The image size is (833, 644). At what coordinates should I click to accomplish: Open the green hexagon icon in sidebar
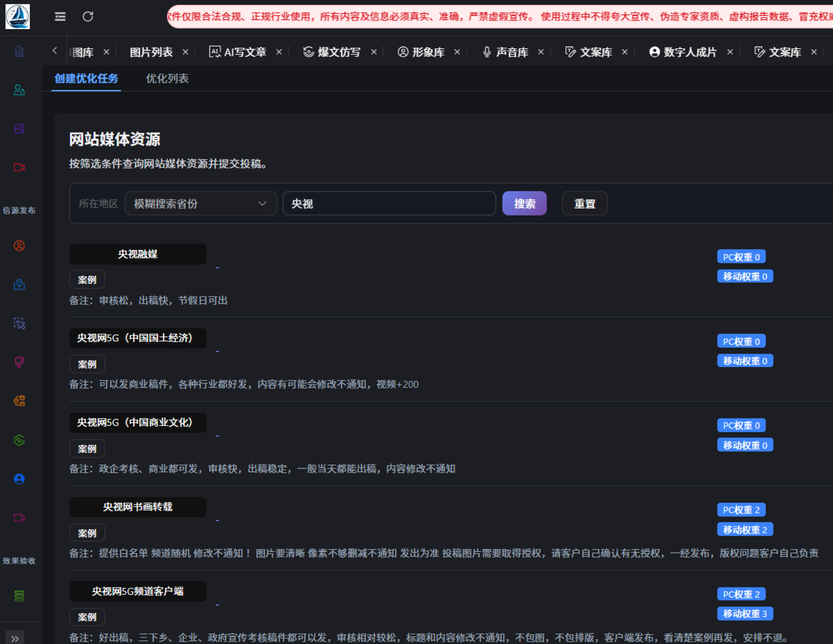[x=19, y=440]
